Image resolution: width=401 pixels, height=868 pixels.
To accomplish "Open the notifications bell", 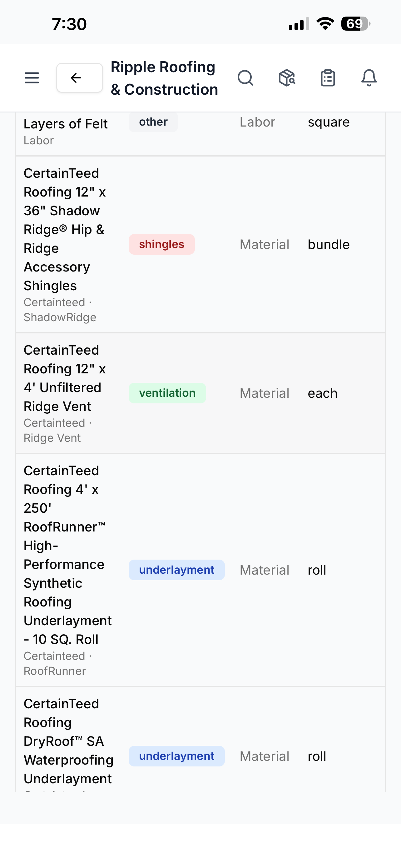I will (369, 78).
